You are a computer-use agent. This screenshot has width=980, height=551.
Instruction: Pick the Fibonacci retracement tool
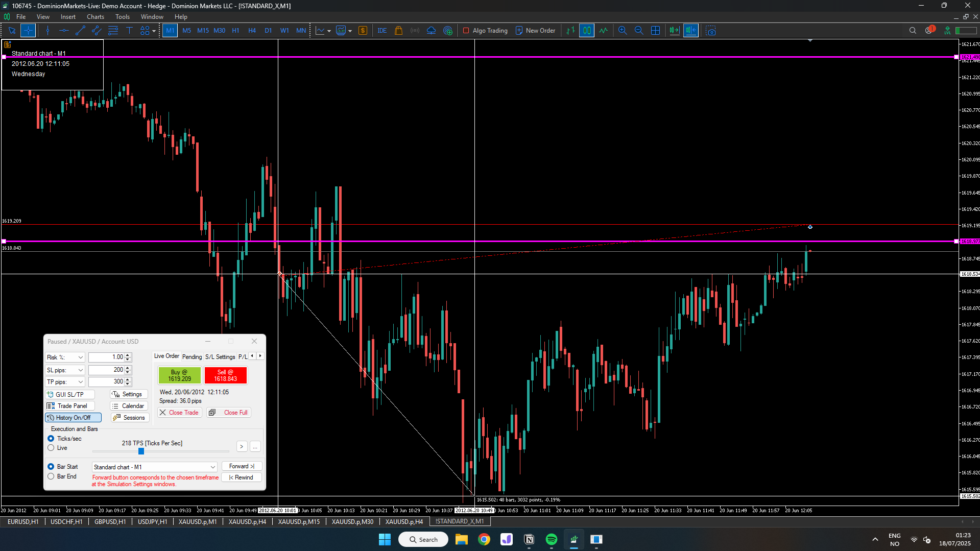coord(113,31)
